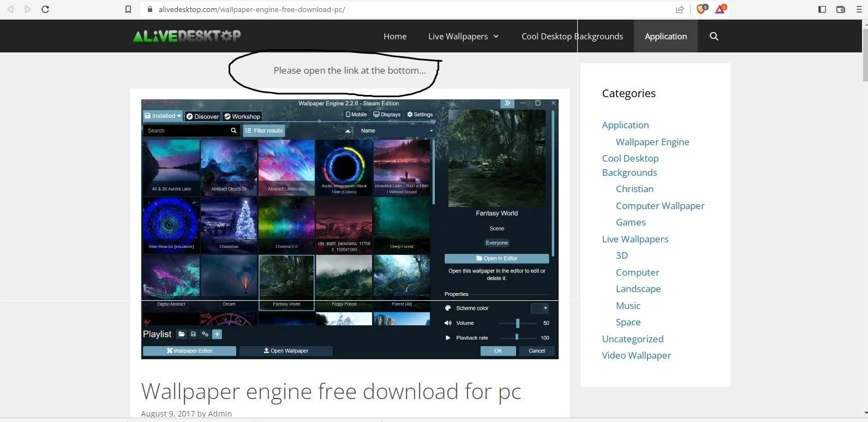Open the Brave Rewards triangle icon
868x422 pixels.
pyautogui.click(x=720, y=9)
